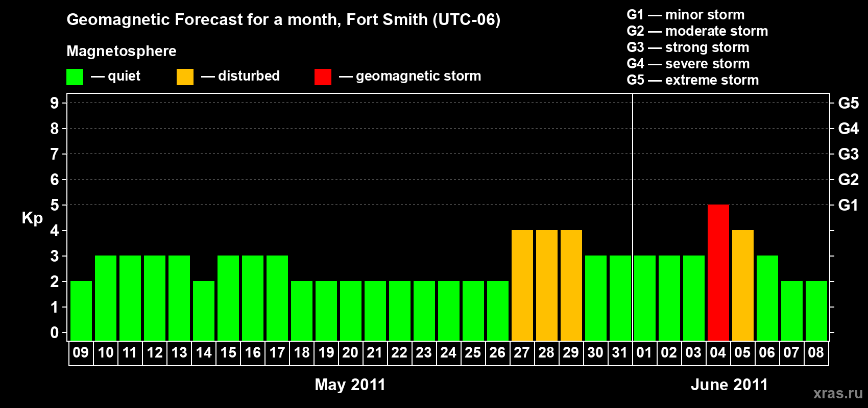Click the 'G5 — extreme storm' legend line
The width and height of the screenshot is (868, 408).
693,80
